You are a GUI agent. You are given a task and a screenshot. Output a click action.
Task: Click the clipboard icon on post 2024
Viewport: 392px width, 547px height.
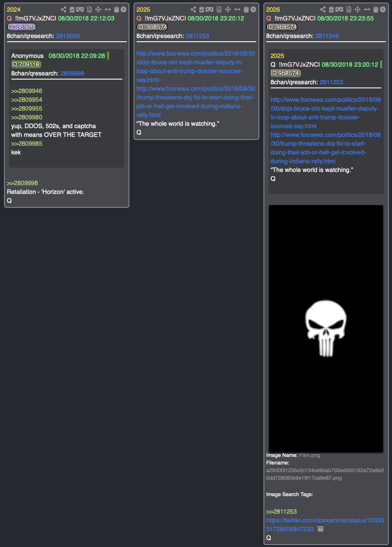click(116, 10)
